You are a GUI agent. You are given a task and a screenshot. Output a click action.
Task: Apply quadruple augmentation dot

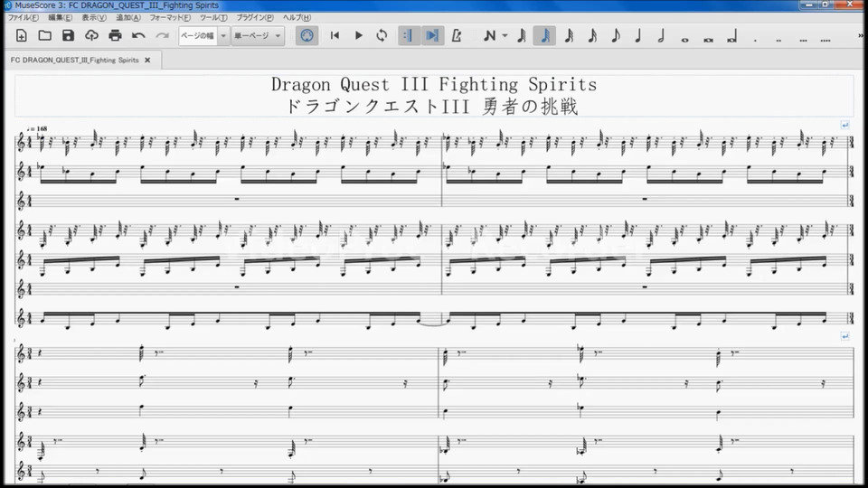826,39
